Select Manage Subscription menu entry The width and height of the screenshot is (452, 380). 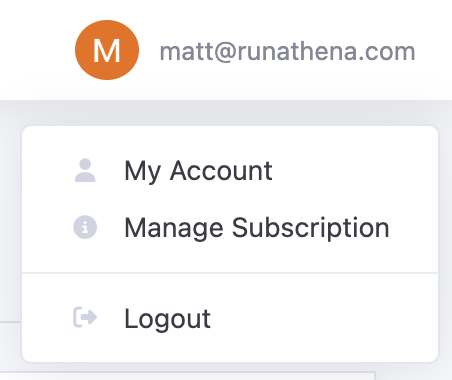point(230,228)
